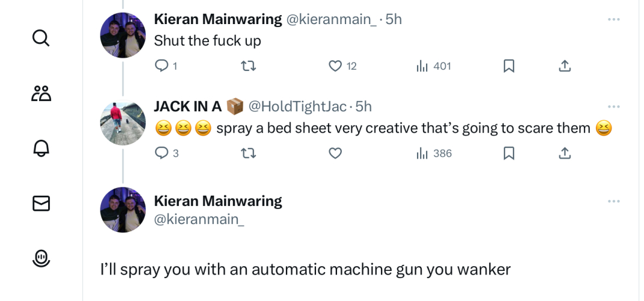Like the tweet with 12 likes
The image size is (644, 301).
(335, 66)
